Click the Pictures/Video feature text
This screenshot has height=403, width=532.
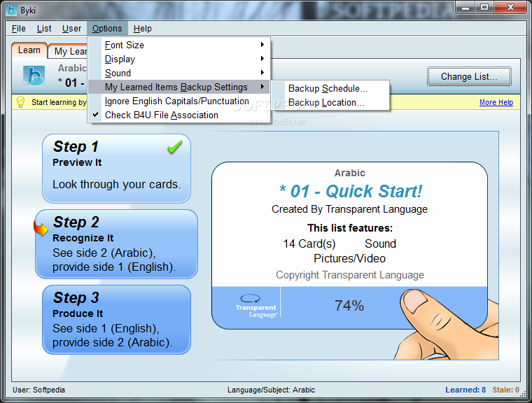click(x=349, y=258)
